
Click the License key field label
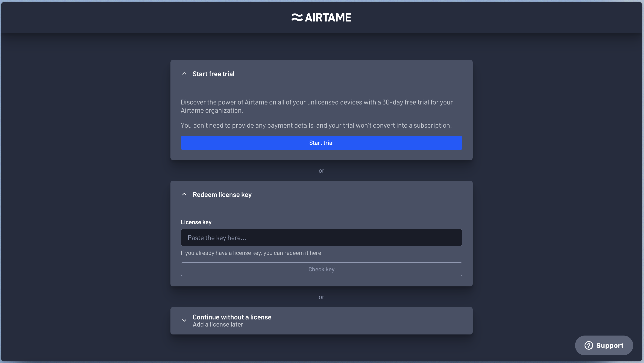[x=196, y=222]
